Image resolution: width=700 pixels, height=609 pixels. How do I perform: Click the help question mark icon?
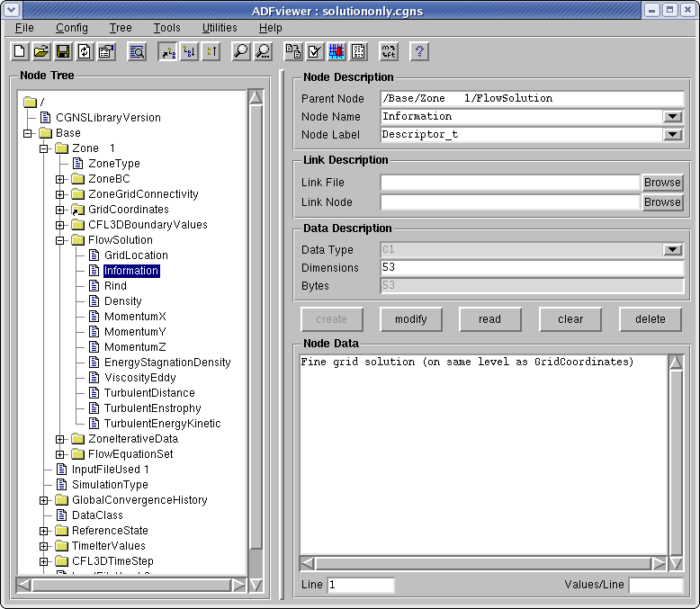tap(419, 52)
